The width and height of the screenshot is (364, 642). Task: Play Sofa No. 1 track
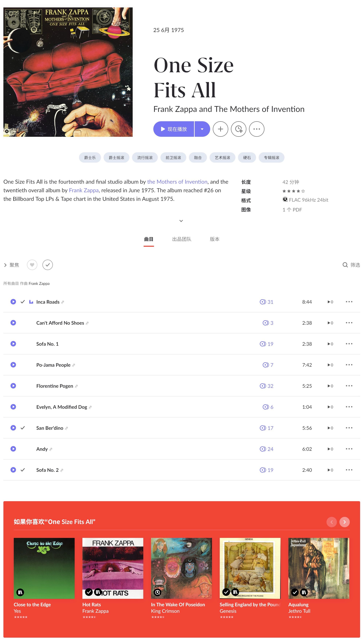[x=13, y=344]
